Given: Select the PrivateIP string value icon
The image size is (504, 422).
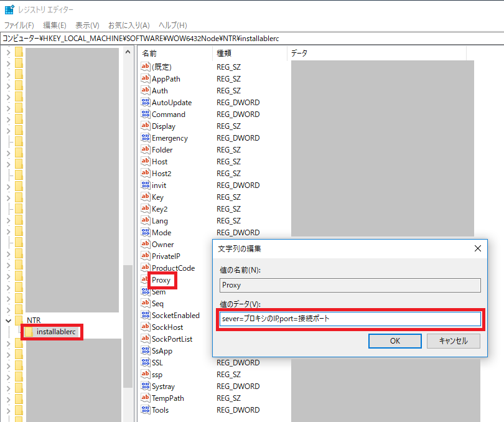Looking at the screenshot, I should (146, 256).
